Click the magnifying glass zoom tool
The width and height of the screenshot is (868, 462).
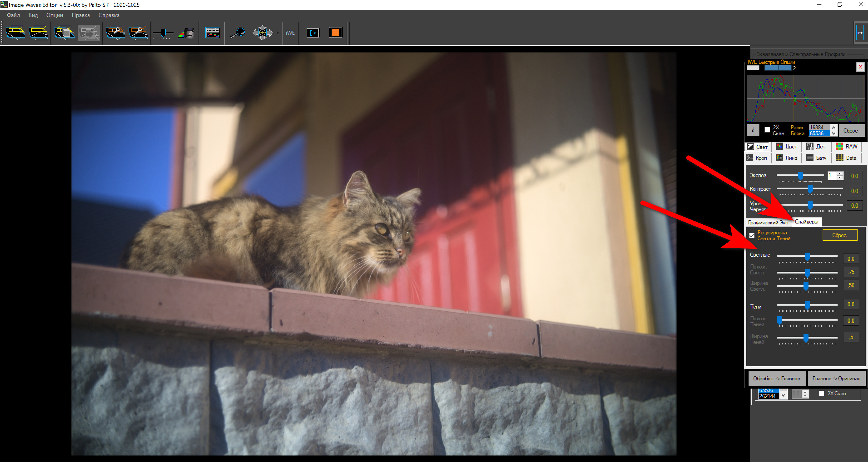tap(237, 33)
